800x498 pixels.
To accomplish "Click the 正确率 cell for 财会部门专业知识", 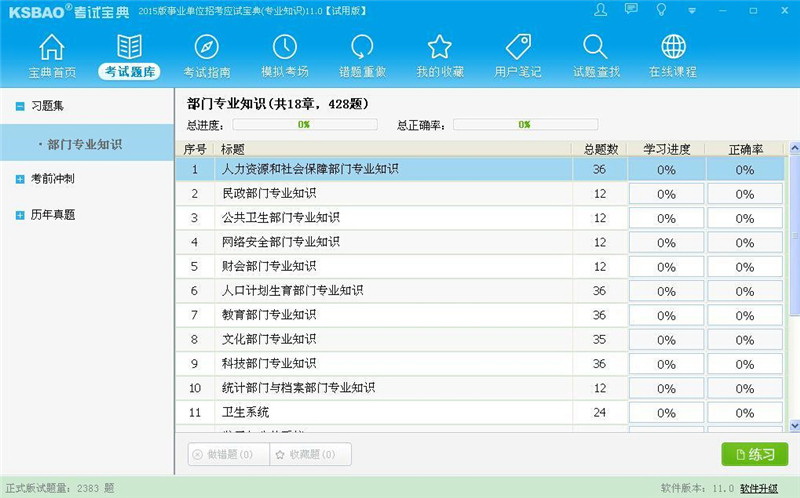I will [745, 267].
